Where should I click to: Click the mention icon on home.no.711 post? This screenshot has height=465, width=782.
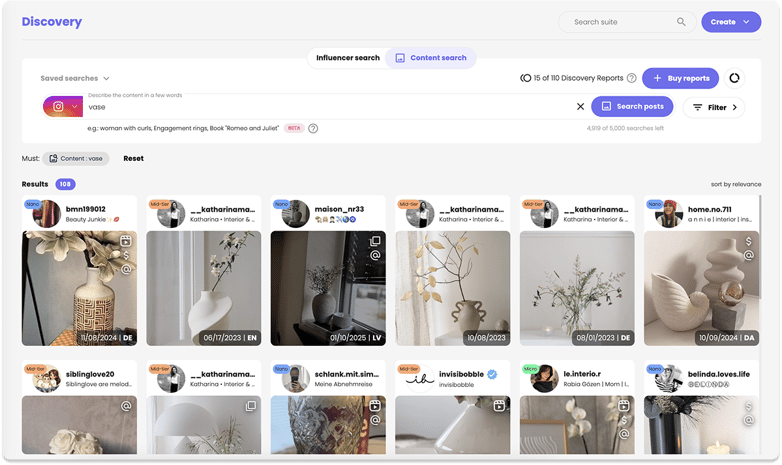pos(749,255)
